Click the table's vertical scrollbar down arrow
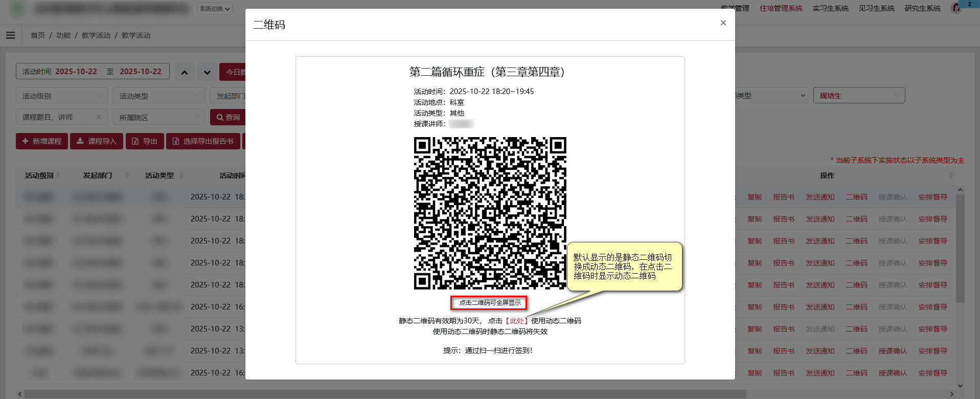The width and height of the screenshot is (980, 399). (960, 386)
